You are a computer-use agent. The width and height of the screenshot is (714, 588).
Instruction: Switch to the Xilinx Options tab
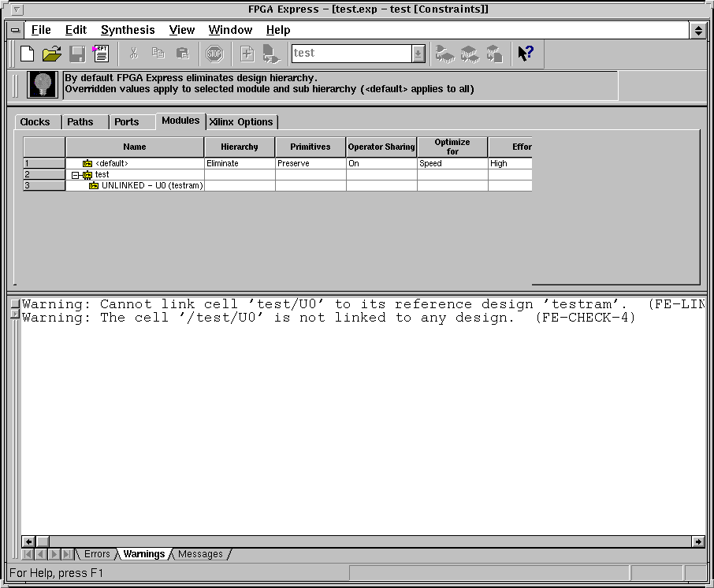point(241,122)
